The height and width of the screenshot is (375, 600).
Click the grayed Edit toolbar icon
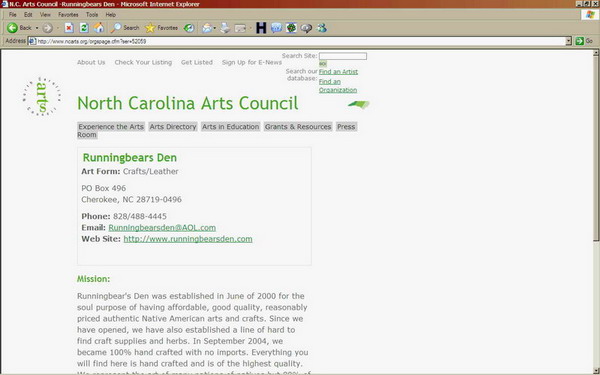pos(240,28)
